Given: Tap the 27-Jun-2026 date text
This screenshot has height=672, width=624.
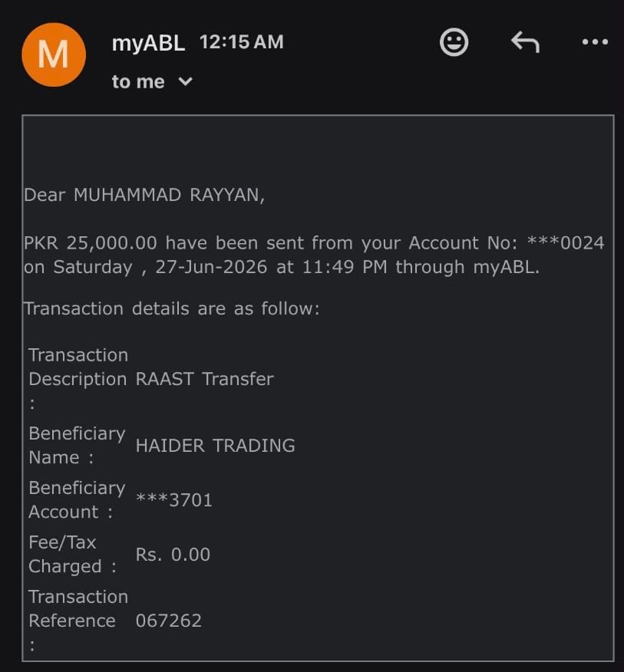Looking at the screenshot, I should coord(211,267).
